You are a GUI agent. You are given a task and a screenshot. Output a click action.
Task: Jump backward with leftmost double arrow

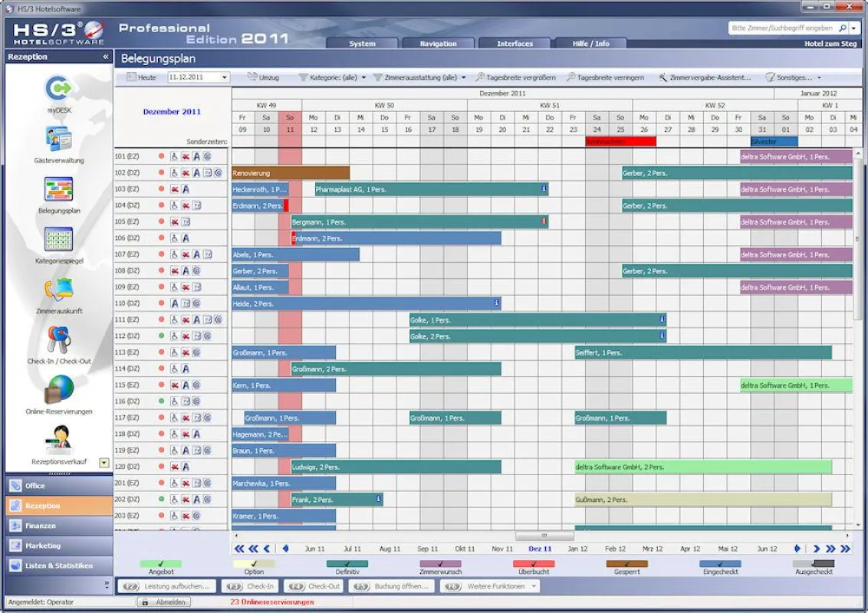tap(239, 549)
